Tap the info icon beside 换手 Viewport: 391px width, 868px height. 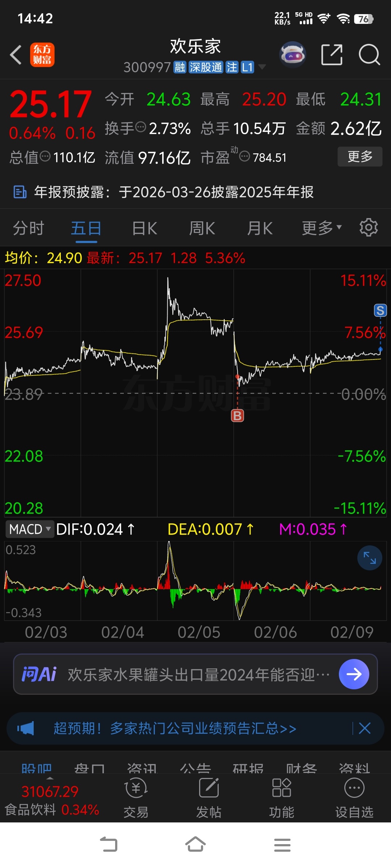(x=140, y=127)
